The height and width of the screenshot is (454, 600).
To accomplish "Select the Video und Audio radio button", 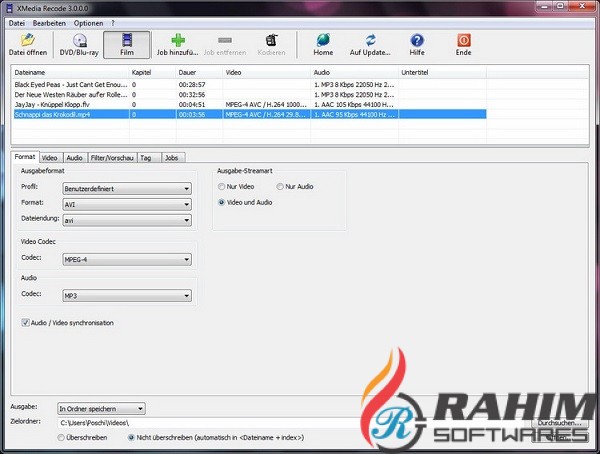I will click(x=221, y=202).
